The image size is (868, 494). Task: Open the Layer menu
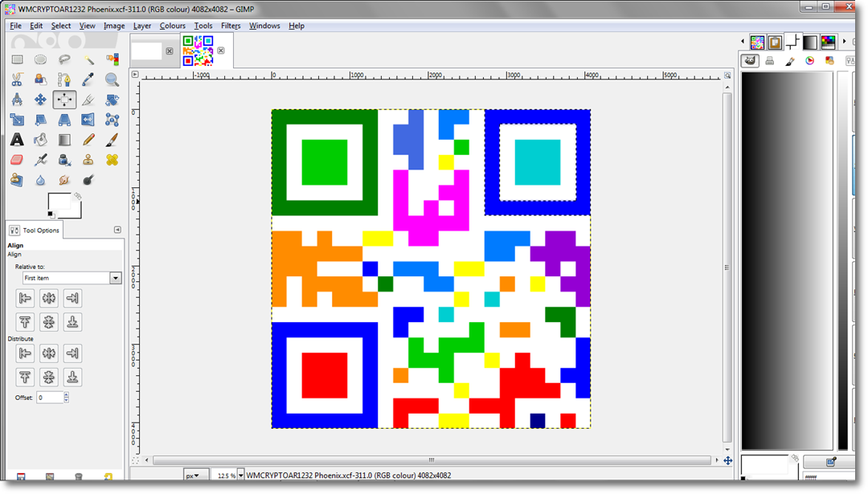click(142, 26)
